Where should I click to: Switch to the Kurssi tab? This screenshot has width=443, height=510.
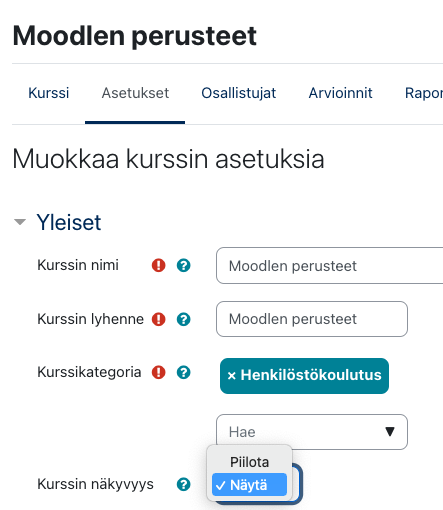point(49,93)
